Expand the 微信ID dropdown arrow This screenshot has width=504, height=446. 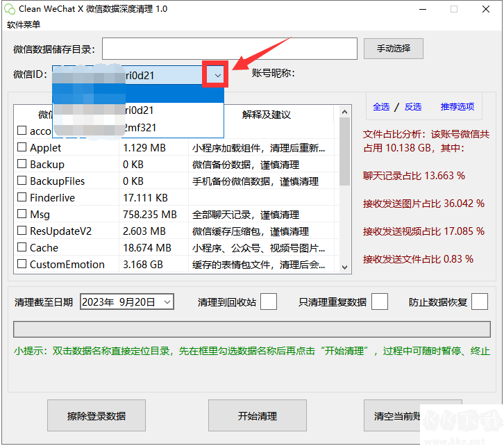point(218,76)
